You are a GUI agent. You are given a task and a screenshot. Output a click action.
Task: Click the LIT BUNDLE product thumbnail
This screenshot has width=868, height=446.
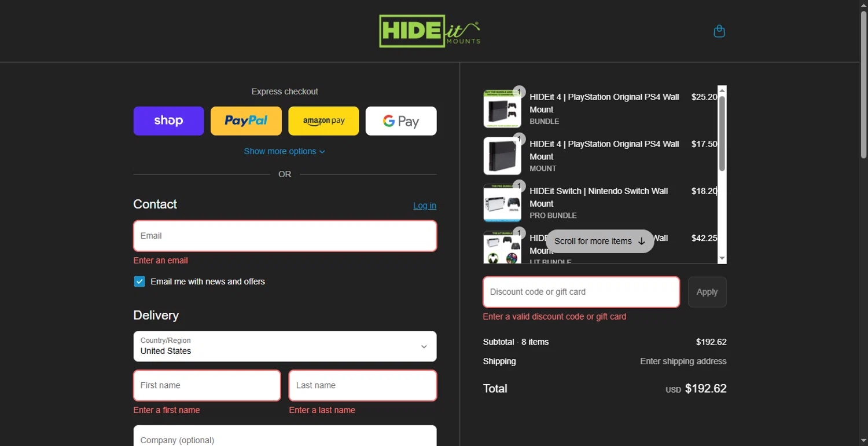pyautogui.click(x=502, y=248)
